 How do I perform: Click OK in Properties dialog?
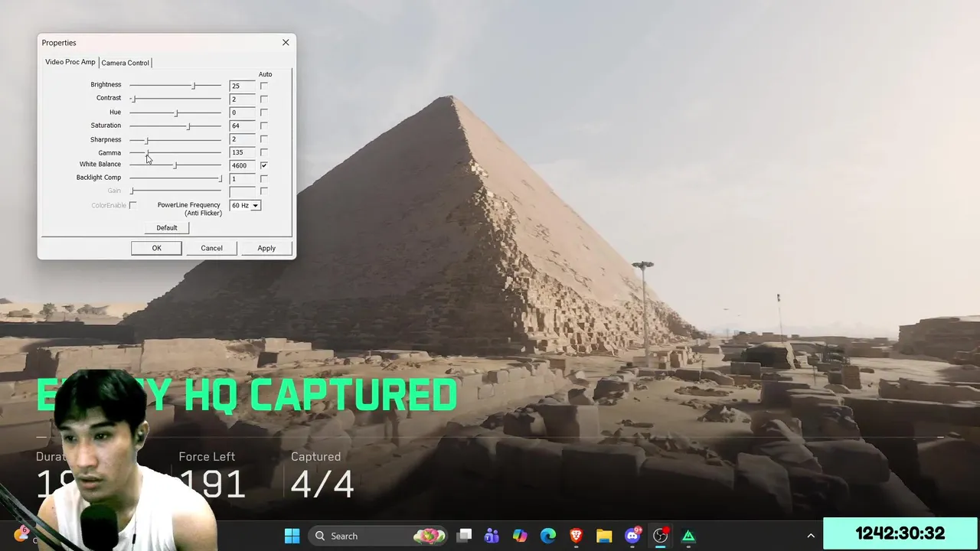coord(156,248)
